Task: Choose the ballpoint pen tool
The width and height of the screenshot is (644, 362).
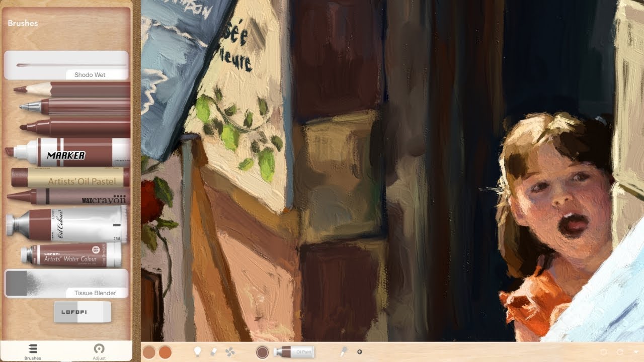Action: click(74, 107)
